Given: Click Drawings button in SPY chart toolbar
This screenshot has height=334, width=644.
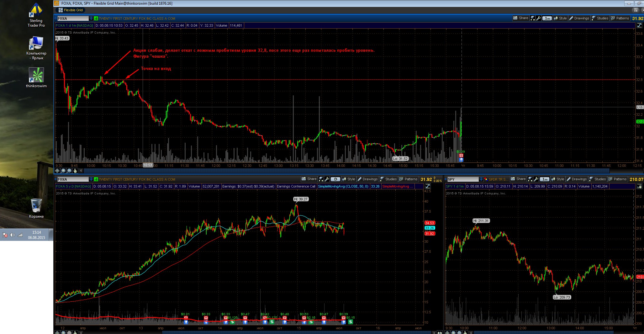Looking at the screenshot, I should coord(577,179).
